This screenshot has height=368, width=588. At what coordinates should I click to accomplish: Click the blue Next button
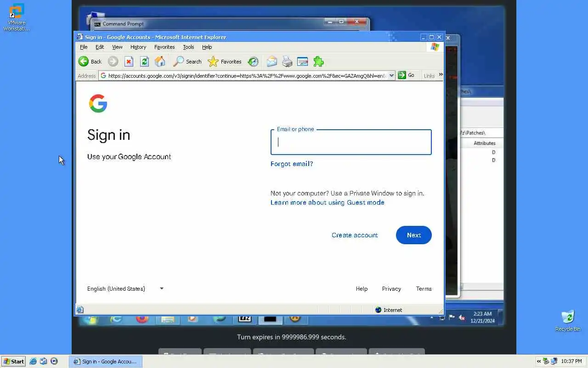tap(413, 235)
